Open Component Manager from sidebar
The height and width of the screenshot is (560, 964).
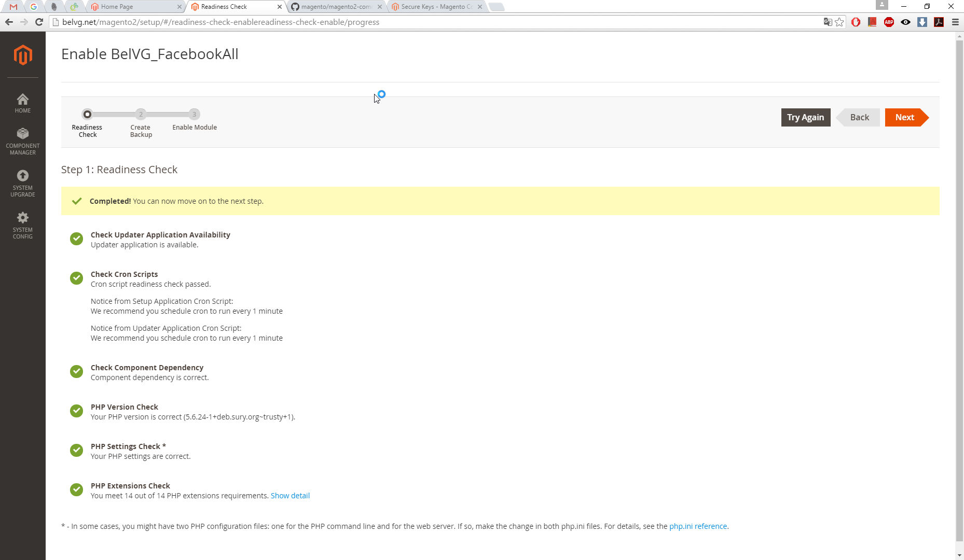23,142
